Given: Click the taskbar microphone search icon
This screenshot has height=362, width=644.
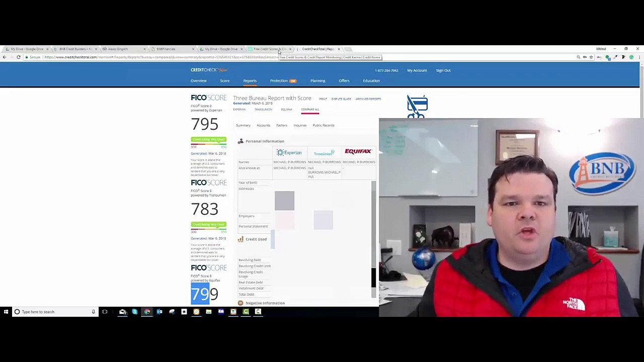Looking at the screenshot, I should [93, 312].
